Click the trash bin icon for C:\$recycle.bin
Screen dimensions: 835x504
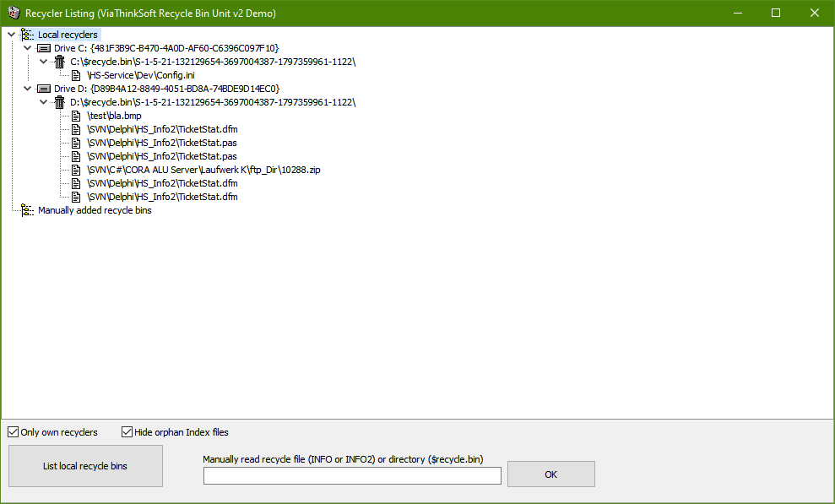(60, 62)
